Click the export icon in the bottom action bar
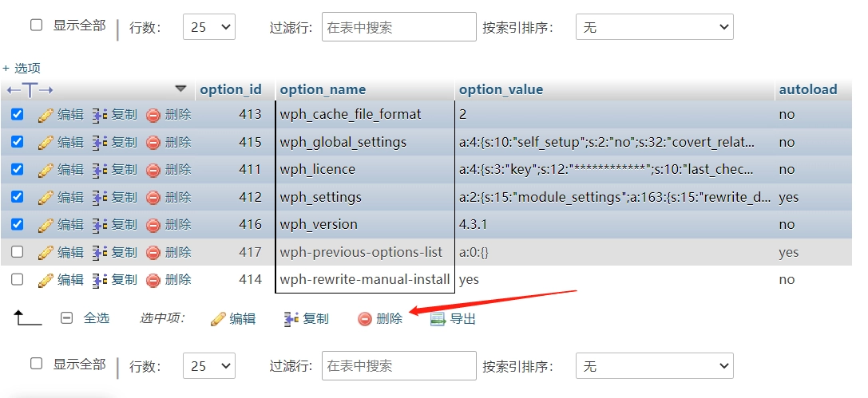This screenshot has height=398, width=868. coord(437,319)
